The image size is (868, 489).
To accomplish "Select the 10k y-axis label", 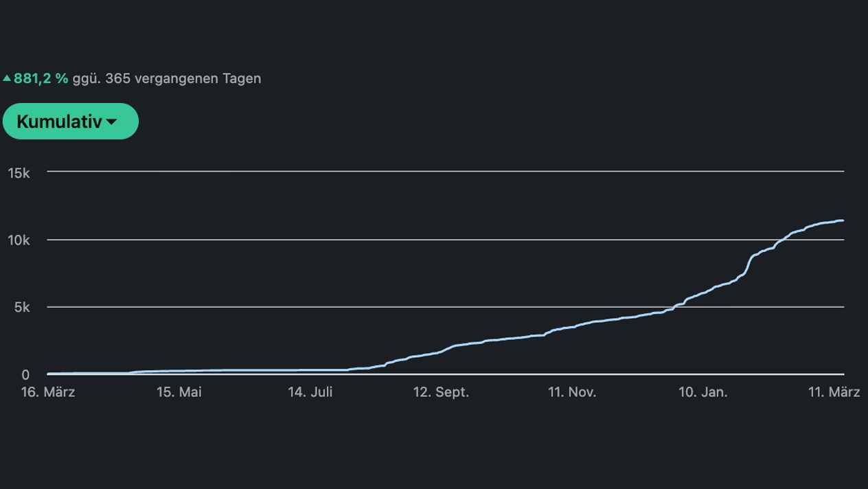I will (x=19, y=240).
